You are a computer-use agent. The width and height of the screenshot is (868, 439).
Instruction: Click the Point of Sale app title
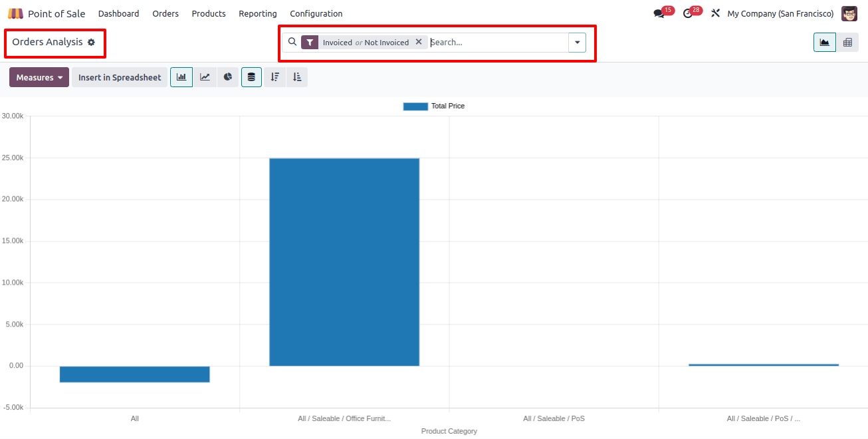point(56,13)
